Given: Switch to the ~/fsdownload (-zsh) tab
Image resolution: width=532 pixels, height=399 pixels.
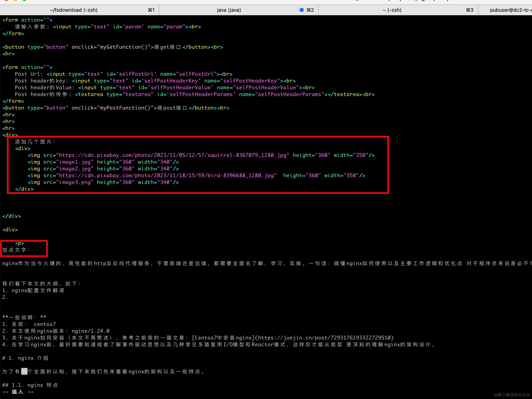Looking at the screenshot, I should coord(74,10).
